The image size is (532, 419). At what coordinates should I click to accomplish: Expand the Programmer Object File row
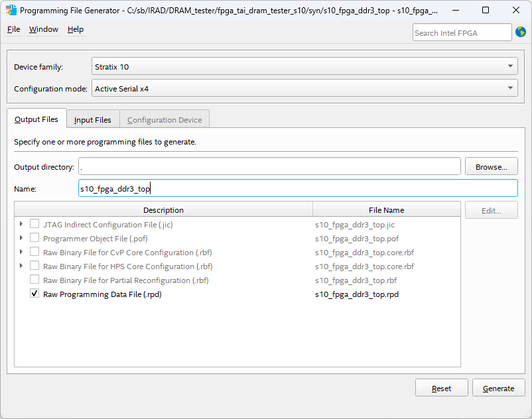(x=21, y=238)
